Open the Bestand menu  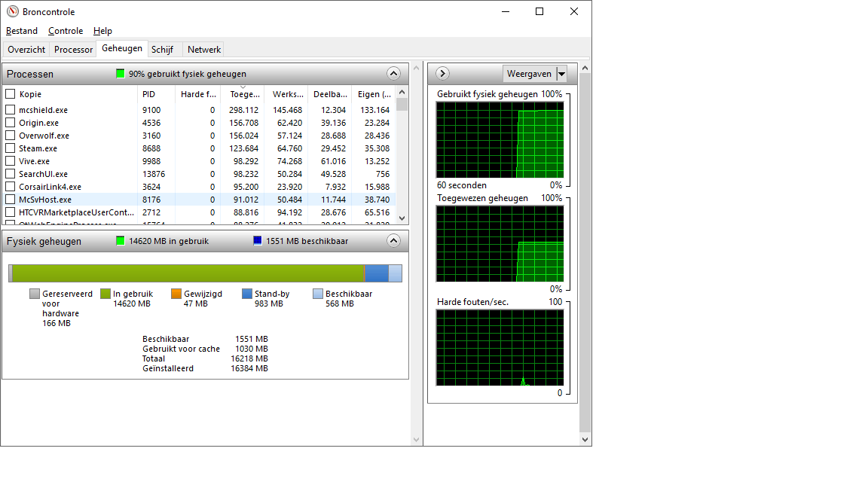21,31
